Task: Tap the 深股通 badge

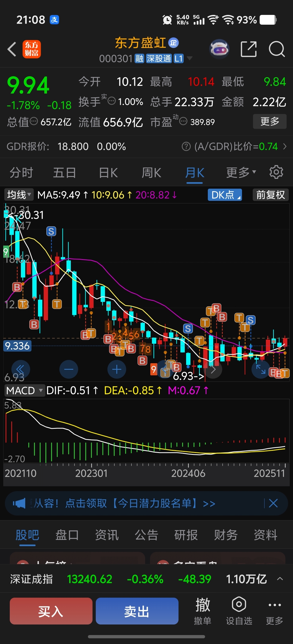Action: (x=159, y=59)
